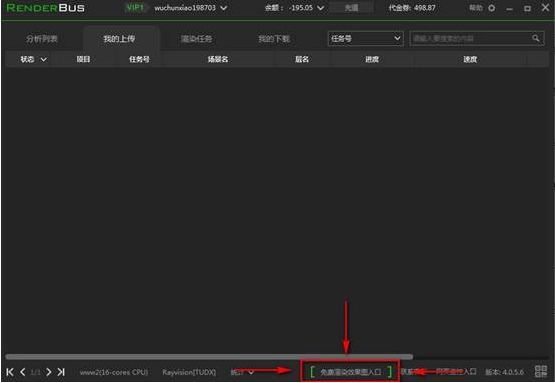Open the 任务号 search type combo box
The height and width of the screenshot is (383, 555).
click(x=366, y=38)
